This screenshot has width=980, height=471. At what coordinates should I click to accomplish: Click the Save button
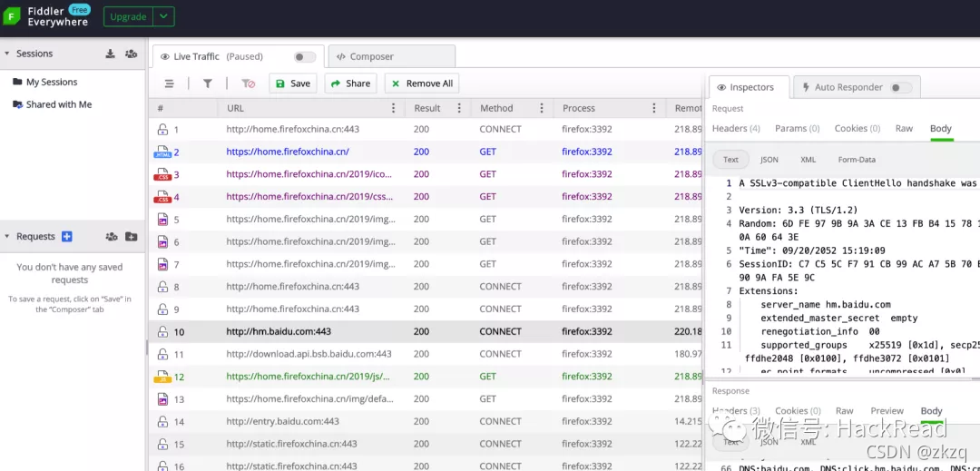coord(292,83)
